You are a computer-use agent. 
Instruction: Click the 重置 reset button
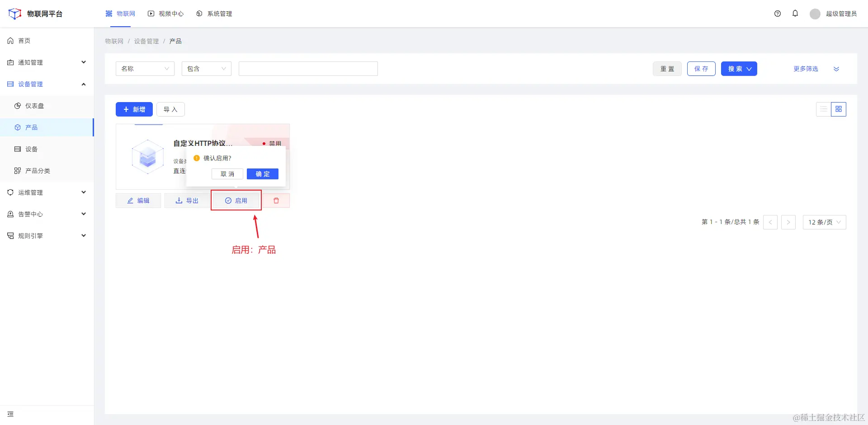[x=667, y=69]
